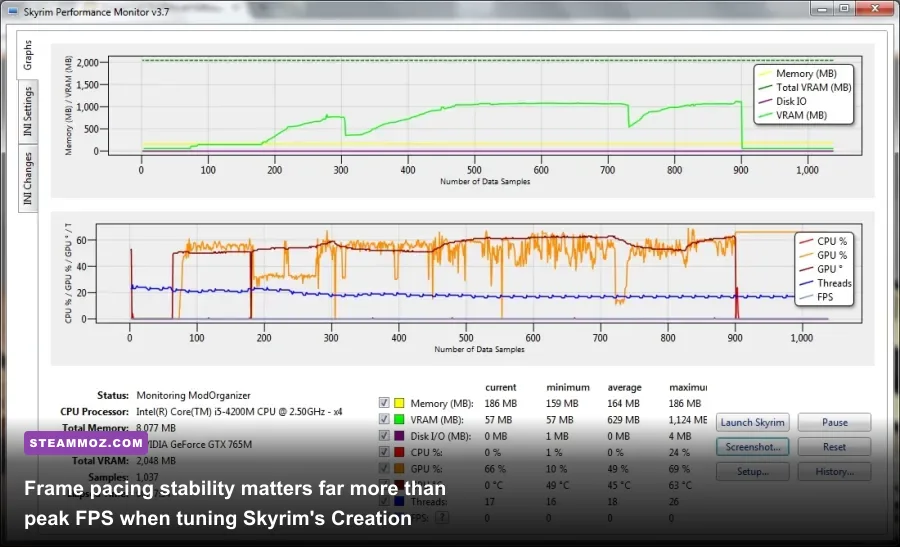Viewport: 900px width, 547px height.
Task: Click the Screenshot... button
Action: [752, 447]
